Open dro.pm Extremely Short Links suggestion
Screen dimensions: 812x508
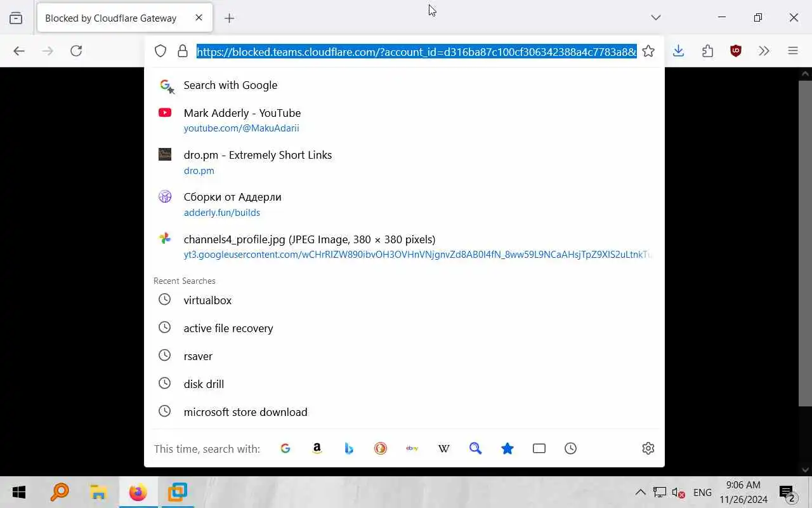click(x=404, y=162)
